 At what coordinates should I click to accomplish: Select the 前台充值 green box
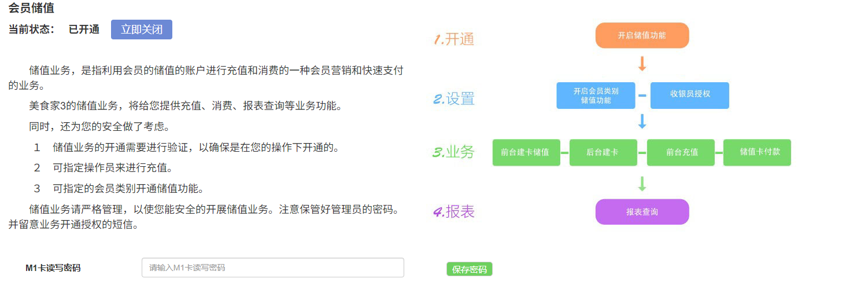pos(681,152)
